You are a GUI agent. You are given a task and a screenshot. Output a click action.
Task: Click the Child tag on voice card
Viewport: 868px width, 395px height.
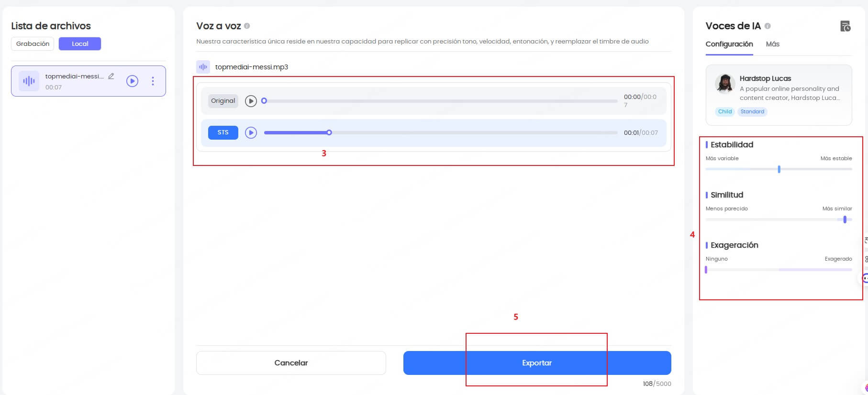pos(725,111)
